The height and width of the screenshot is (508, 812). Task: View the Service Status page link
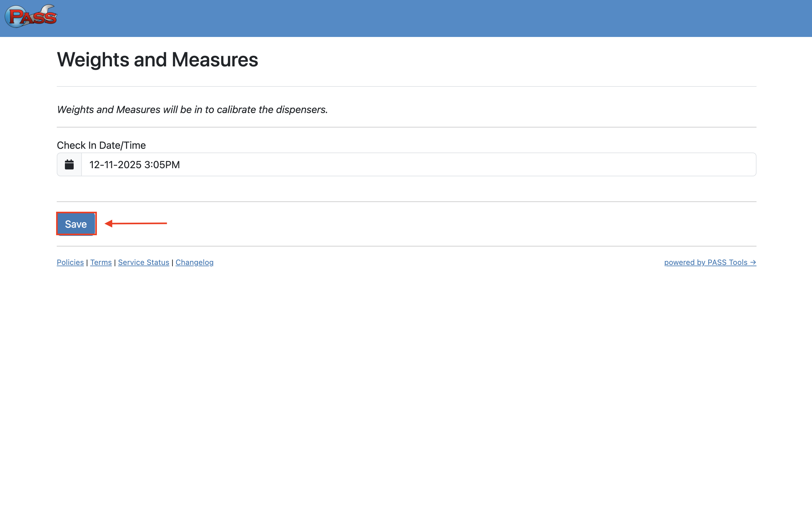click(143, 262)
